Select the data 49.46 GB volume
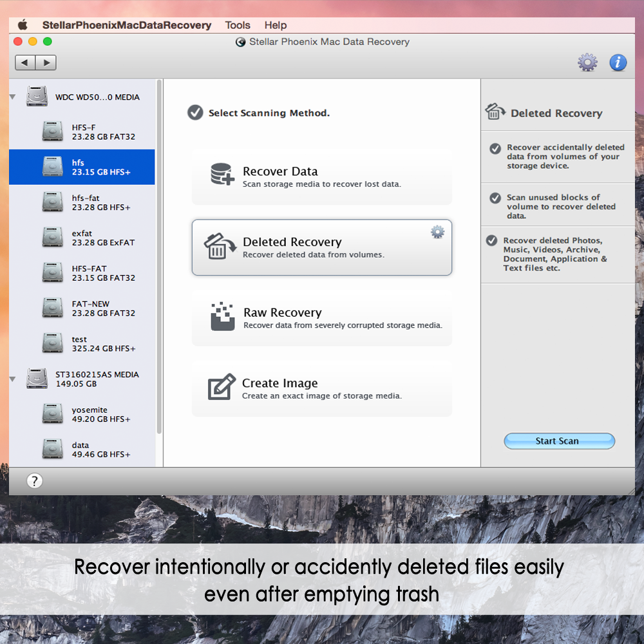Image resolution: width=644 pixels, height=644 pixels. point(82,450)
